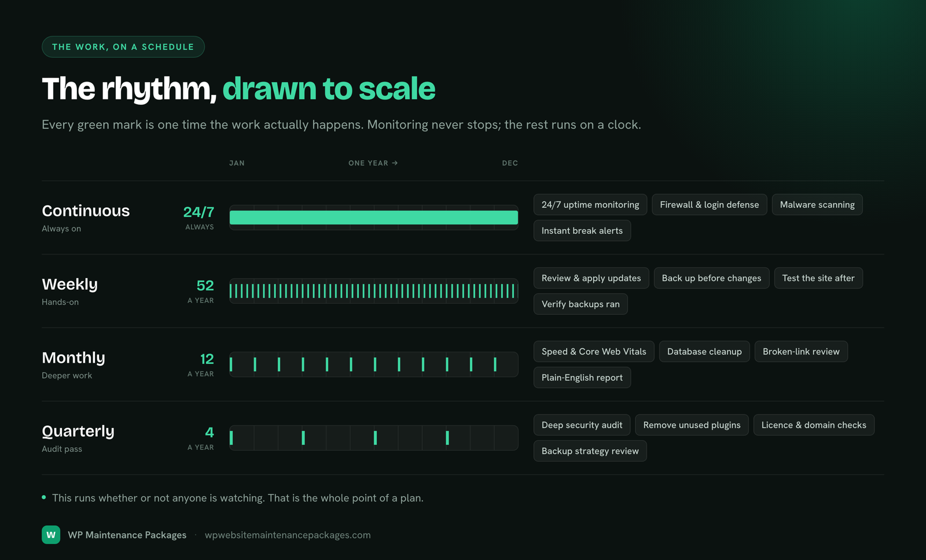Select the Firewall & login defense tag
This screenshot has width=926, height=560.
pyautogui.click(x=710, y=205)
